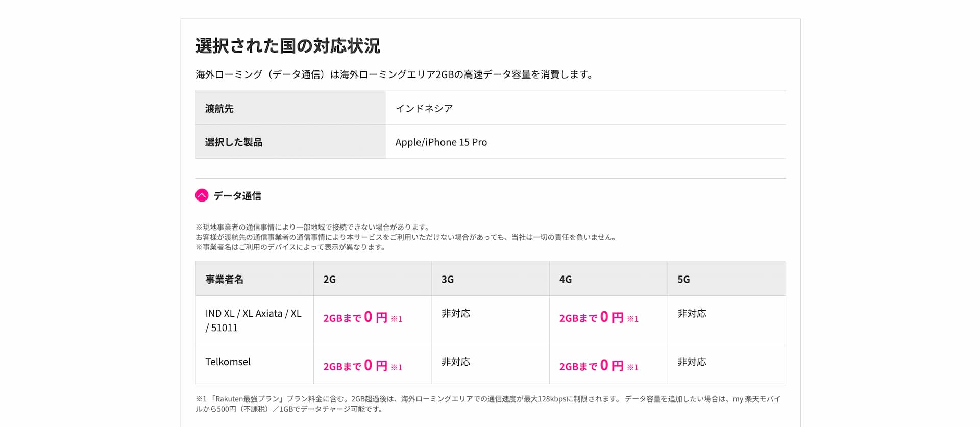The width and height of the screenshot is (980, 427).
Task: Click the 海外ローミング data consumption notice
Action: tap(395, 74)
